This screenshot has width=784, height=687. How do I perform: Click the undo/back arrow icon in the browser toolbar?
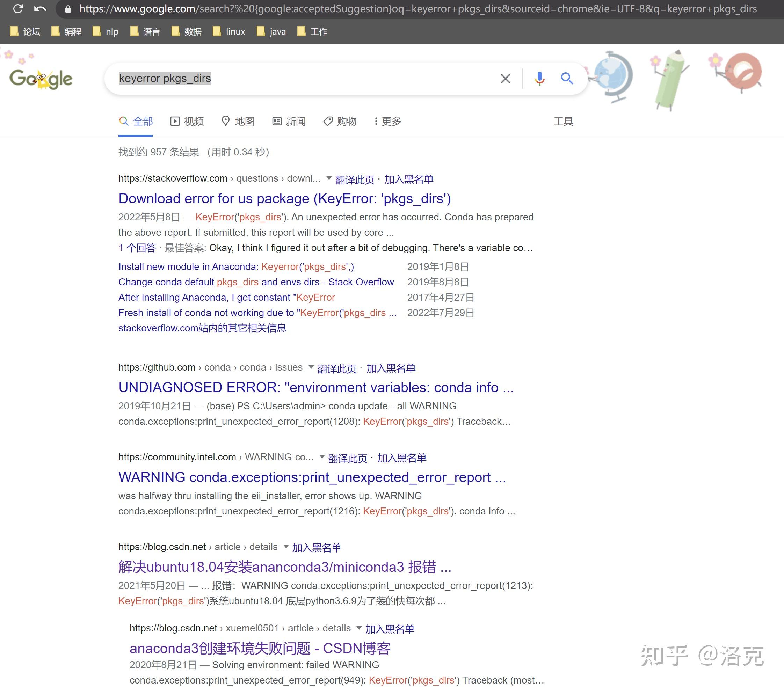tap(40, 9)
